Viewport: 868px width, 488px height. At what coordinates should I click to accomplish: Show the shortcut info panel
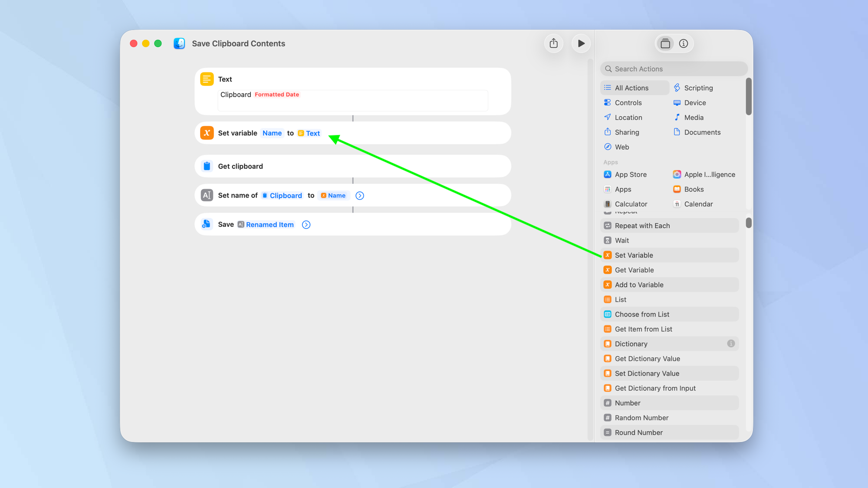point(684,43)
